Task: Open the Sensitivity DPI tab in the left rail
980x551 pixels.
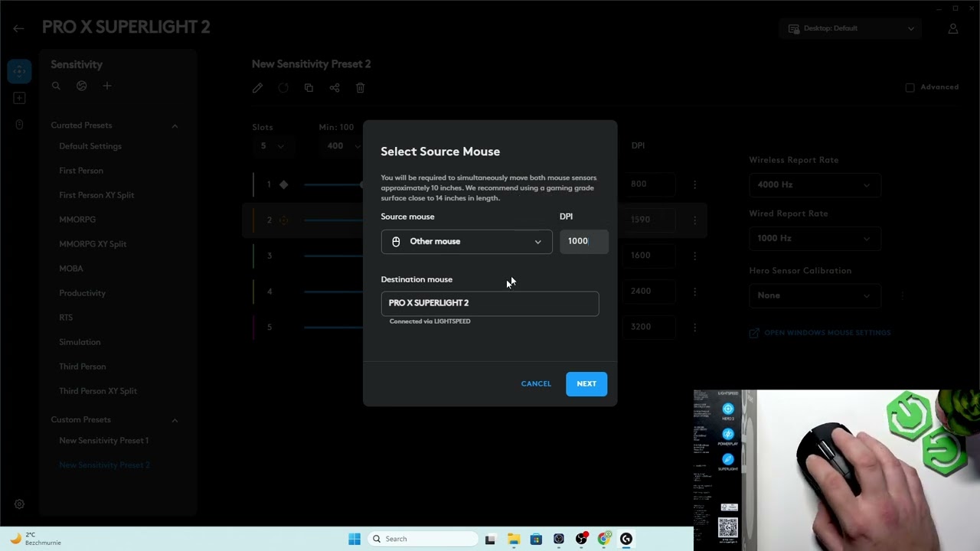Action: [19, 71]
